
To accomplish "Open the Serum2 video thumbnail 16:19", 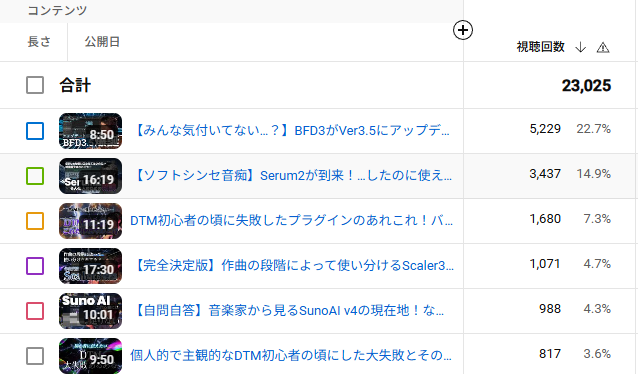I will 90,176.
